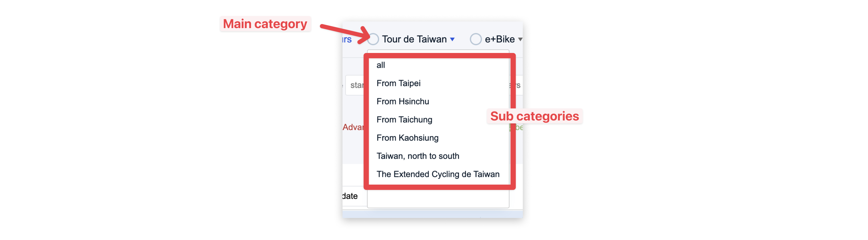
Task: Select the e+Bike radio button
Action: [475, 39]
